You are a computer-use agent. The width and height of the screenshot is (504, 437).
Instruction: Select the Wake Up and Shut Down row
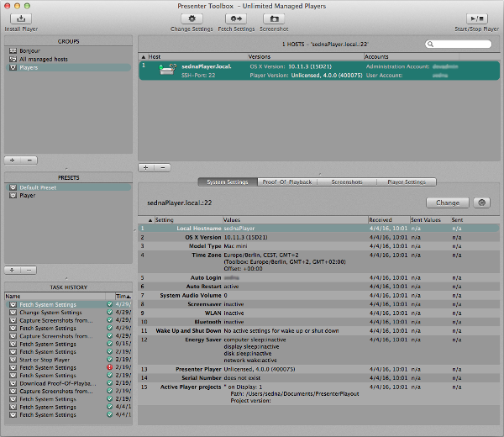click(318, 330)
